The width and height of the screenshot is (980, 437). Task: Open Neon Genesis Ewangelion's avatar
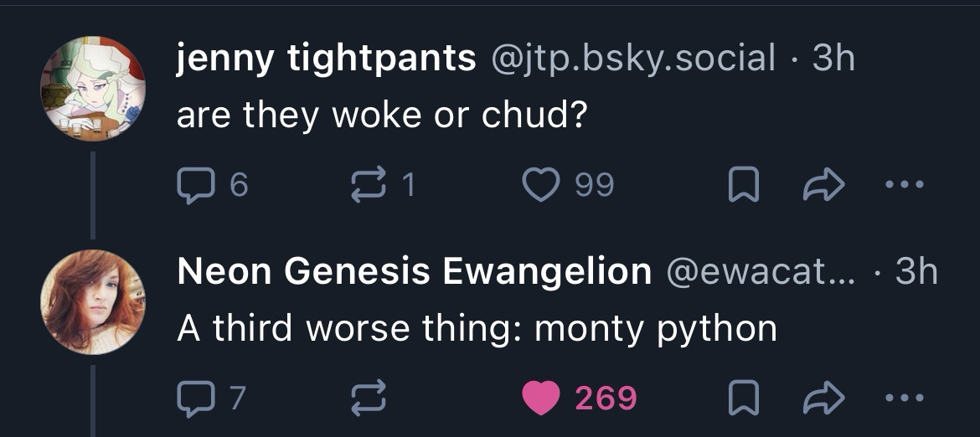[94, 301]
